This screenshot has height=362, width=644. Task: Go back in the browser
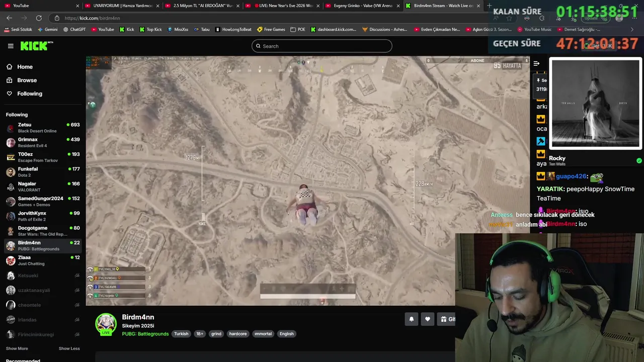(9, 18)
